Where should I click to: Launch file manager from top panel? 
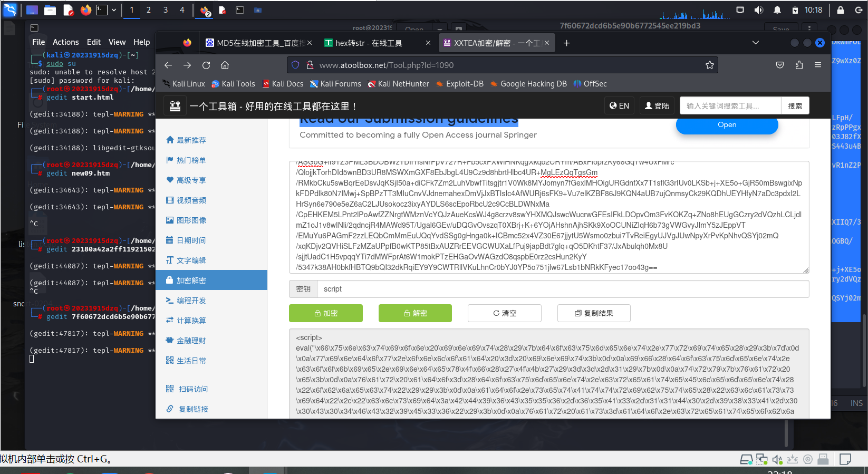click(x=50, y=10)
